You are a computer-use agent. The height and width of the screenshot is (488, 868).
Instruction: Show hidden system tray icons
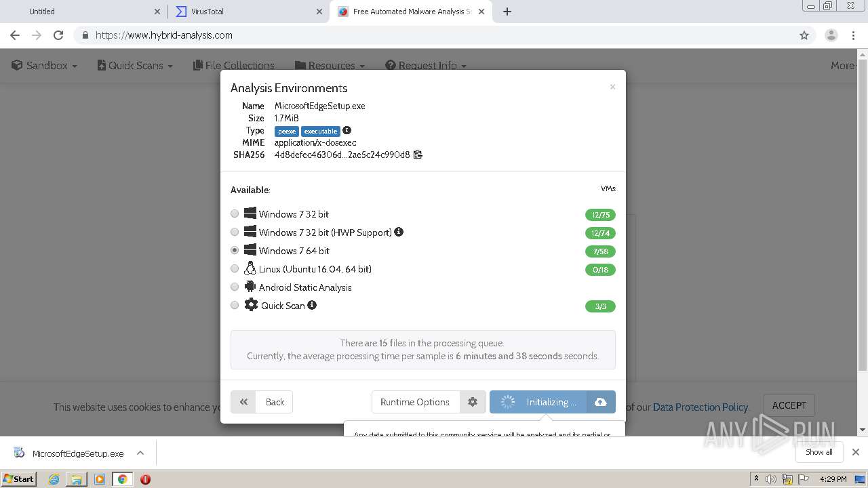756,479
